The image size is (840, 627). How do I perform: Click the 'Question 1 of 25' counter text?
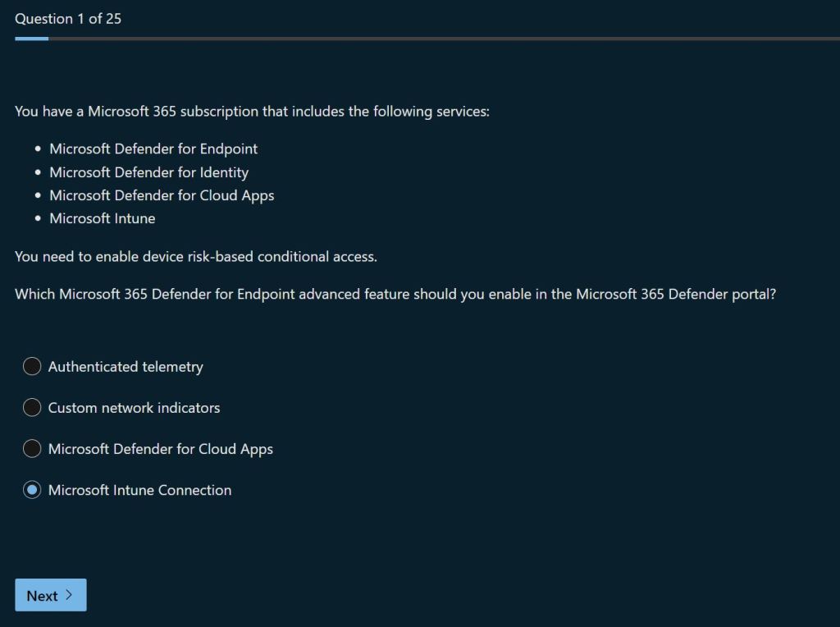point(68,19)
